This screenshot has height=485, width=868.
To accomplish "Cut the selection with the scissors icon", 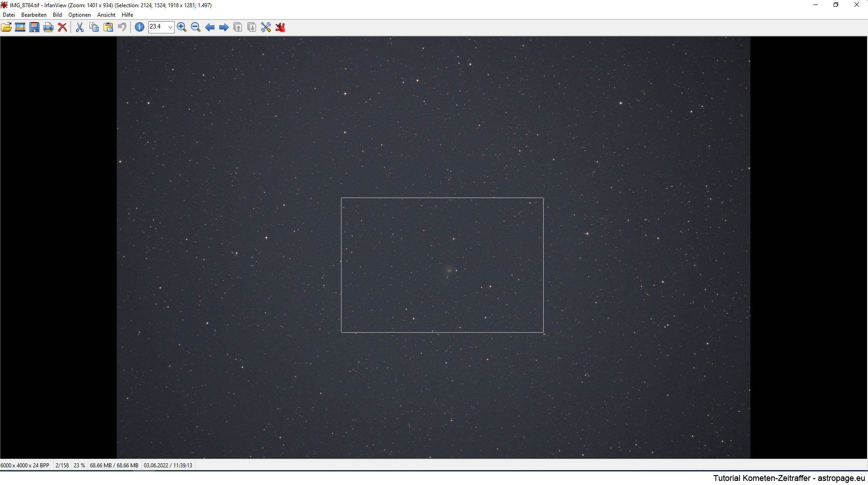I will click(80, 27).
